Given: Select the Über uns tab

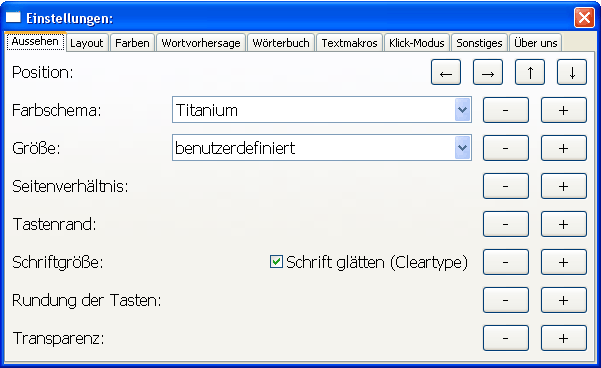Looking at the screenshot, I should coord(535,43).
